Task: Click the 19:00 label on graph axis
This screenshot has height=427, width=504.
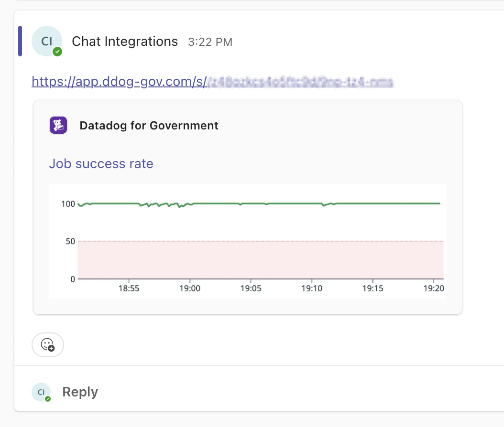Action: [190, 288]
